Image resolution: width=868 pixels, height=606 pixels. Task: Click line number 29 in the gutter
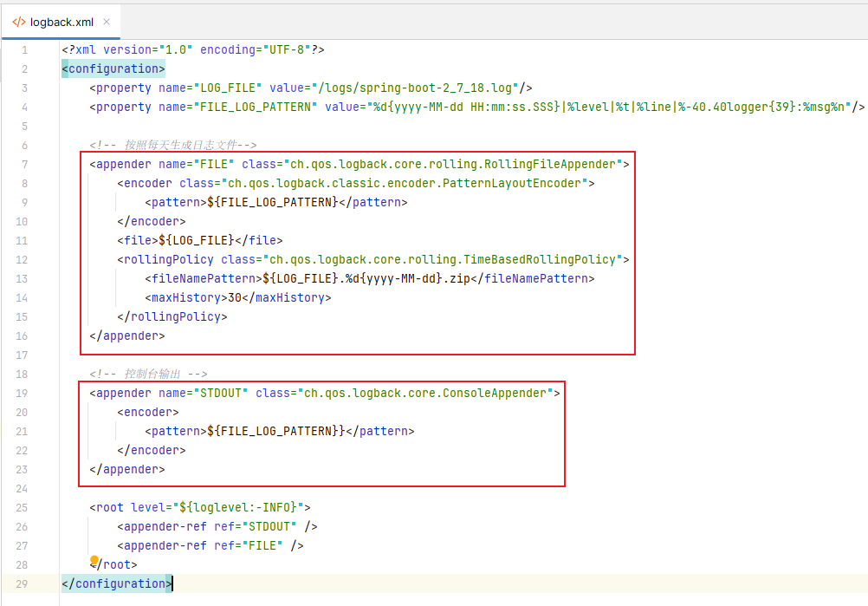23,583
